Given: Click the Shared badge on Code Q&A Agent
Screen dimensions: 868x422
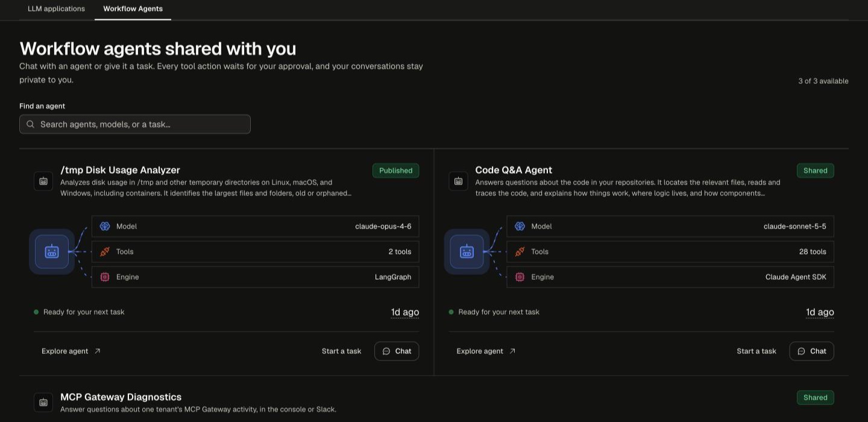Looking at the screenshot, I should tap(815, 171).
